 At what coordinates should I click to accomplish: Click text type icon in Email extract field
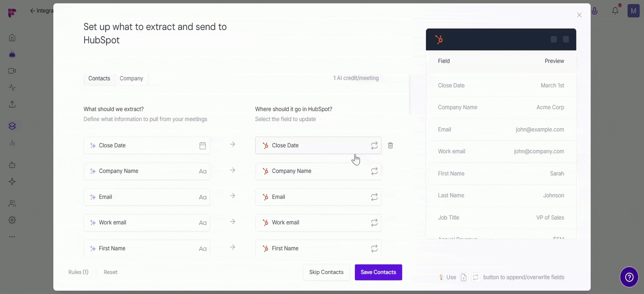coord(203,197)
